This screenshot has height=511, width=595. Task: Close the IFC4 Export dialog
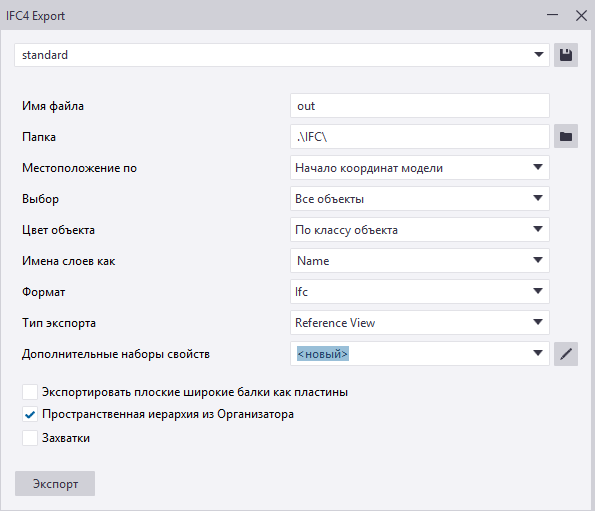(581, 16)
